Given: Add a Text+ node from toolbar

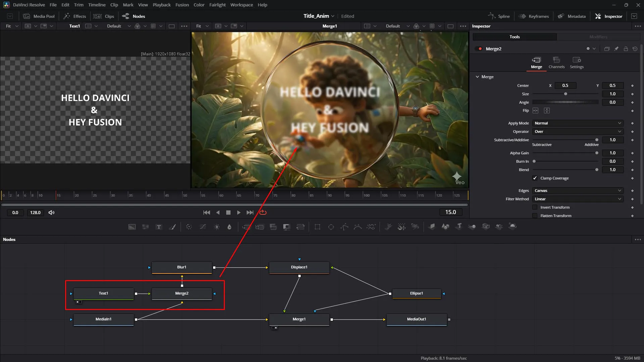Looking at the screenshot, I should tap(159, 227).
